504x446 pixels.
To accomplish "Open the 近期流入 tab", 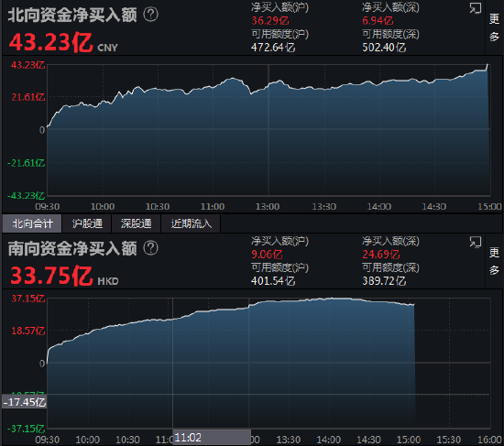I will pos(191,223).
